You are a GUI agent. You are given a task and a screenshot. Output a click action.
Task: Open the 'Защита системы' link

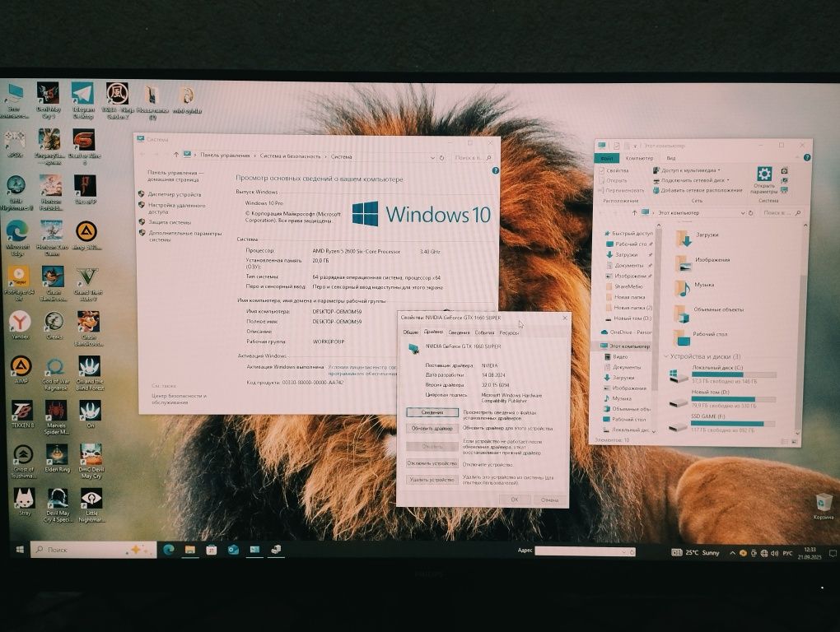tap(170, 222)
